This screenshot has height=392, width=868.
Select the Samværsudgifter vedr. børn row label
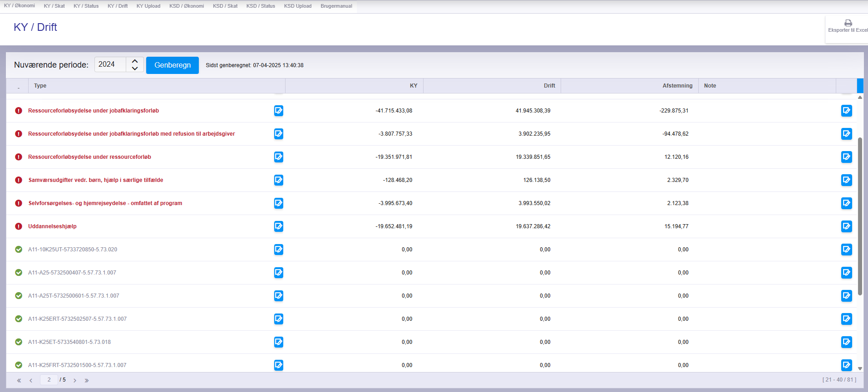point(96,180)
